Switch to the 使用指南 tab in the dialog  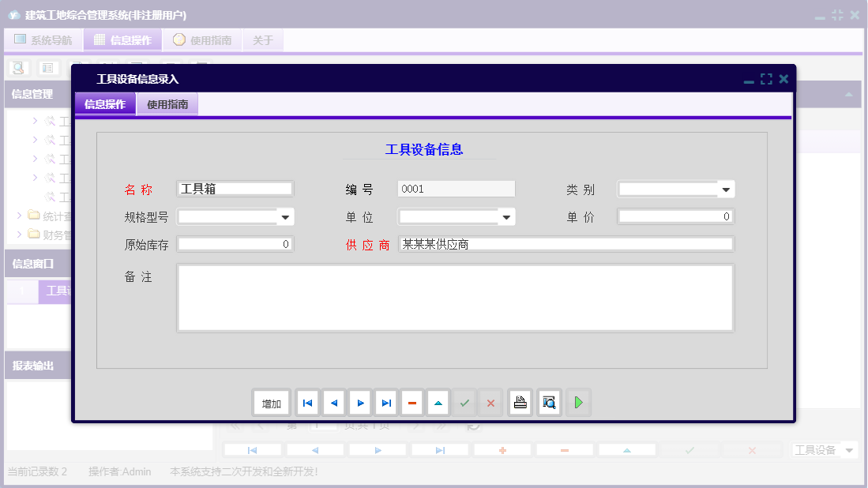tap(167, 103)
